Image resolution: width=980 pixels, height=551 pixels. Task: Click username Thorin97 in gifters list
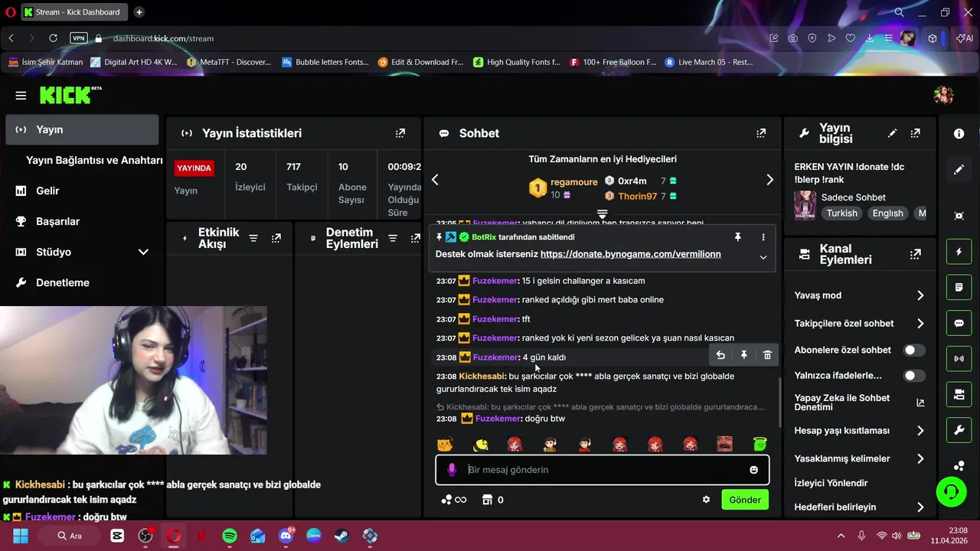click(638, 196)
